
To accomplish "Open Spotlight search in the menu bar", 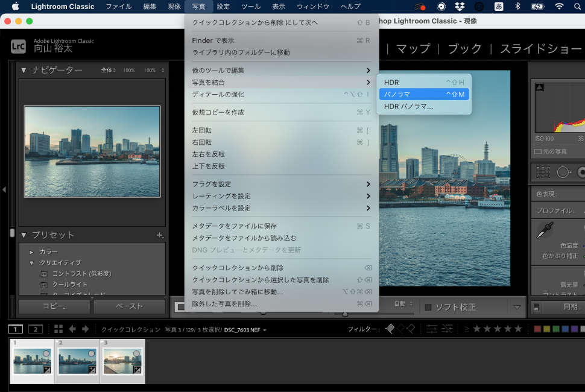I will click(x=577, y=7).
